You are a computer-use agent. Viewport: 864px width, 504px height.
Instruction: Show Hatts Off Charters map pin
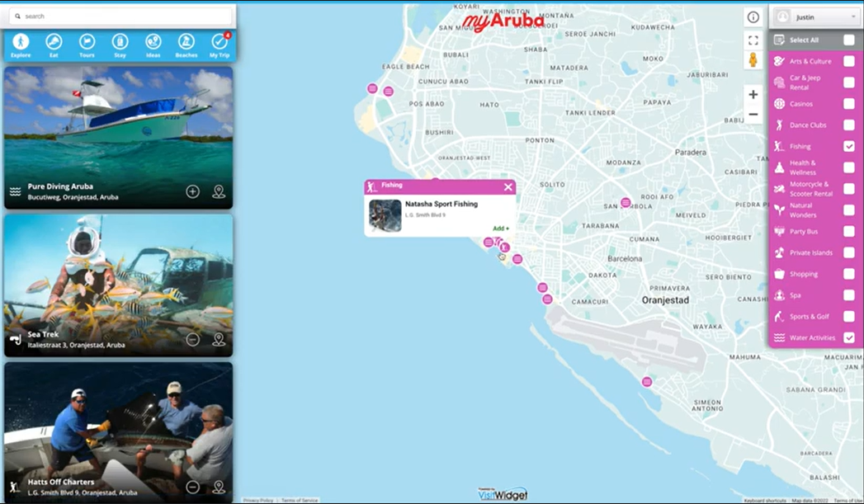tap(219, 487)
